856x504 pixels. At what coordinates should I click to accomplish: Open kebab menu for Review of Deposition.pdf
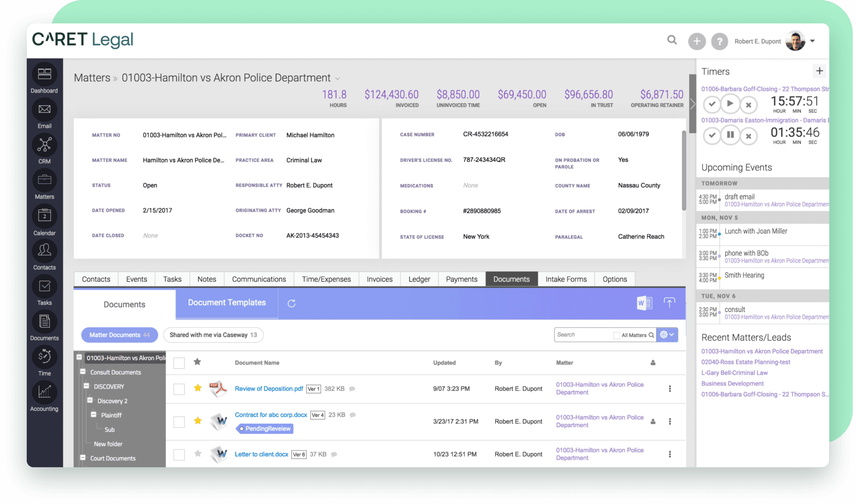coord(670,389)
